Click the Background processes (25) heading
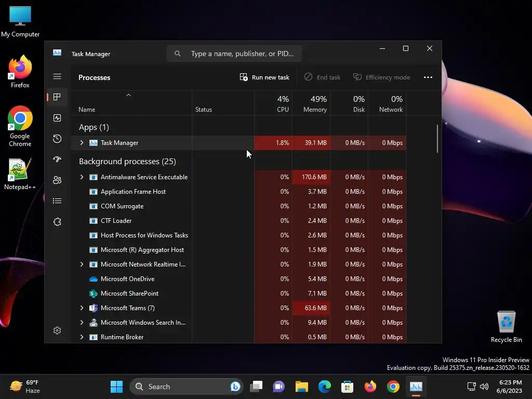This screenshot has width=532, height=399. click(x=127, y=162)
